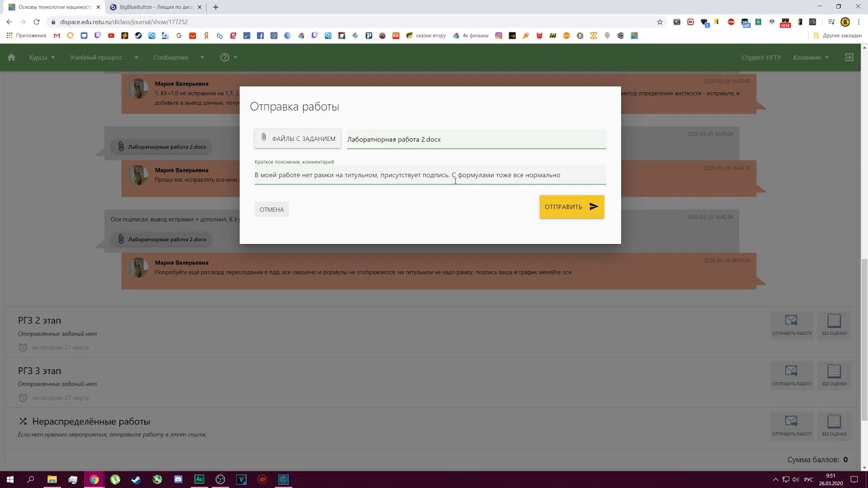Open the help question mark icon
The width and height of the screenshot is (868, 488).
(x=225, y=58)
